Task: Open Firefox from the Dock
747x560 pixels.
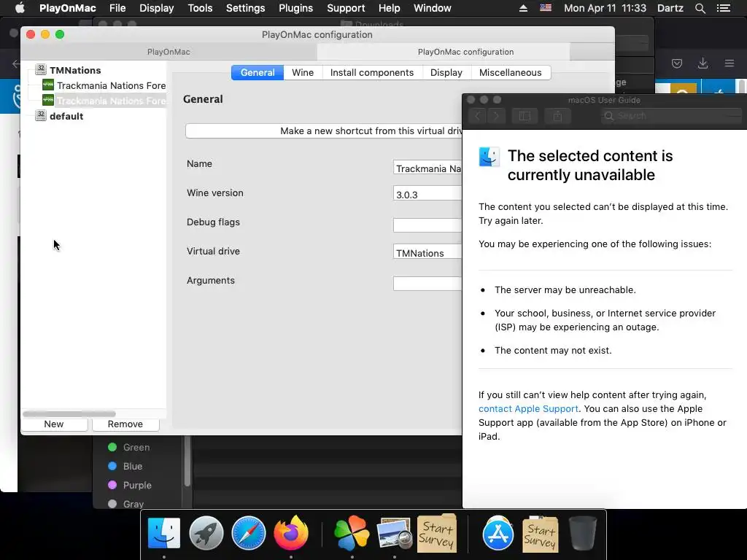Action: click(291, 533)
